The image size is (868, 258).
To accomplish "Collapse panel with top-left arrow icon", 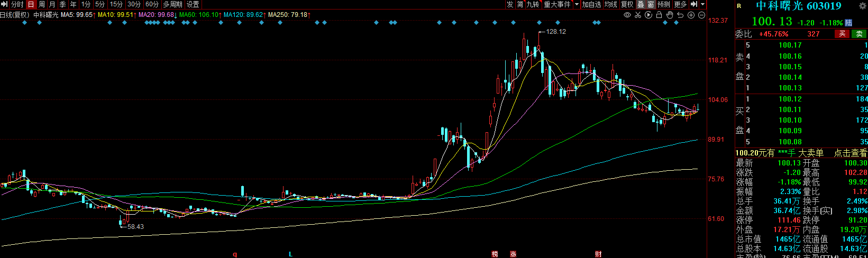I will pos(5,4).
